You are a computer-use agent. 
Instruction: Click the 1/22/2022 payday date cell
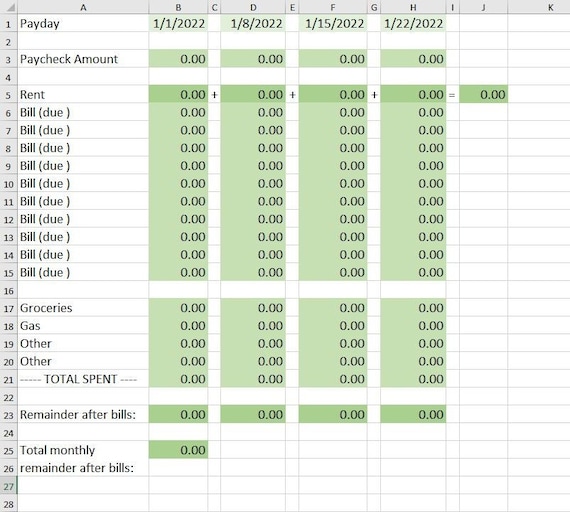coord(413,24)
